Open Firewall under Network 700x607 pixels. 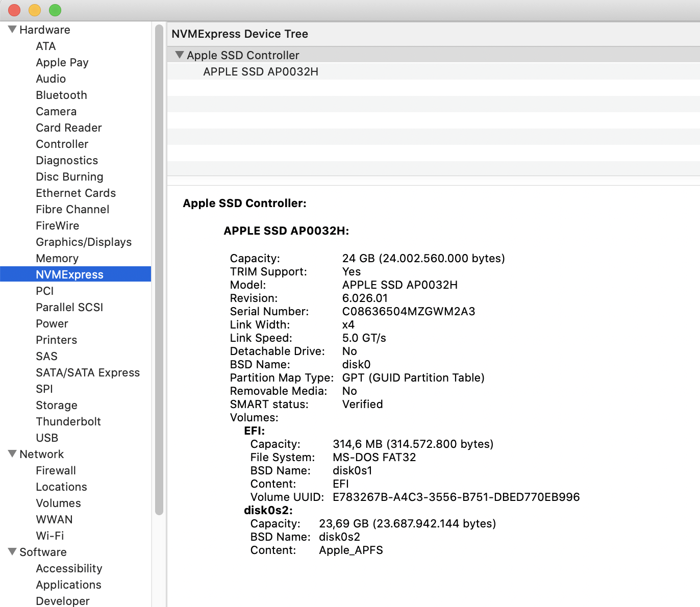[x=56, y=470]
